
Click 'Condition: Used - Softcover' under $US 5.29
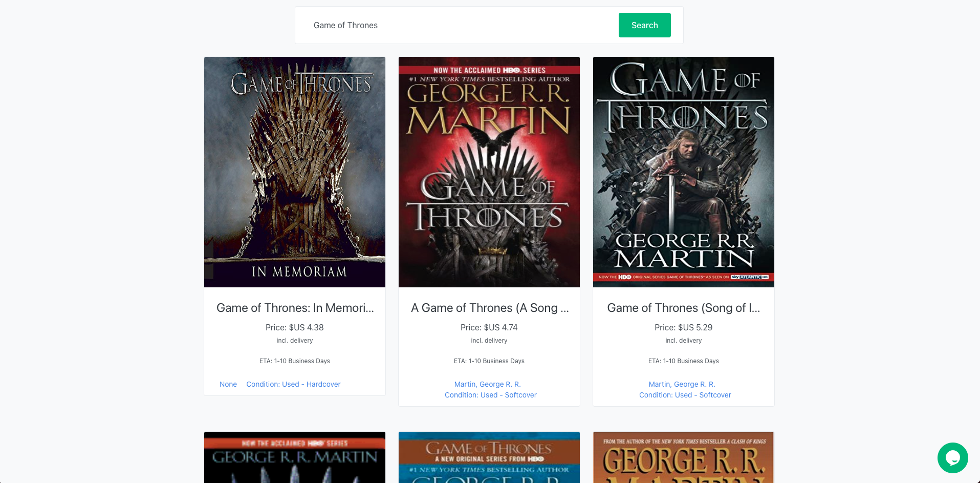coord(685,395)
